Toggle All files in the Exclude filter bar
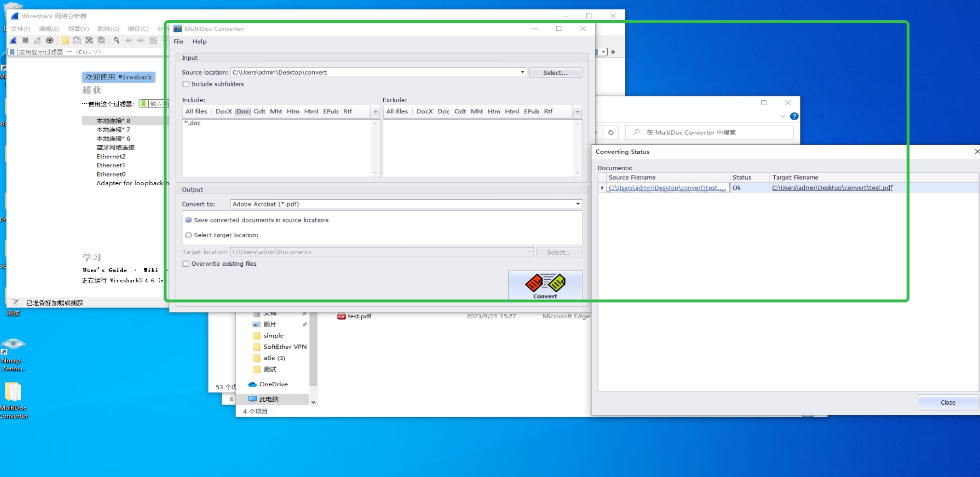This screenshot has width=980, height=477. pos(397,111)
